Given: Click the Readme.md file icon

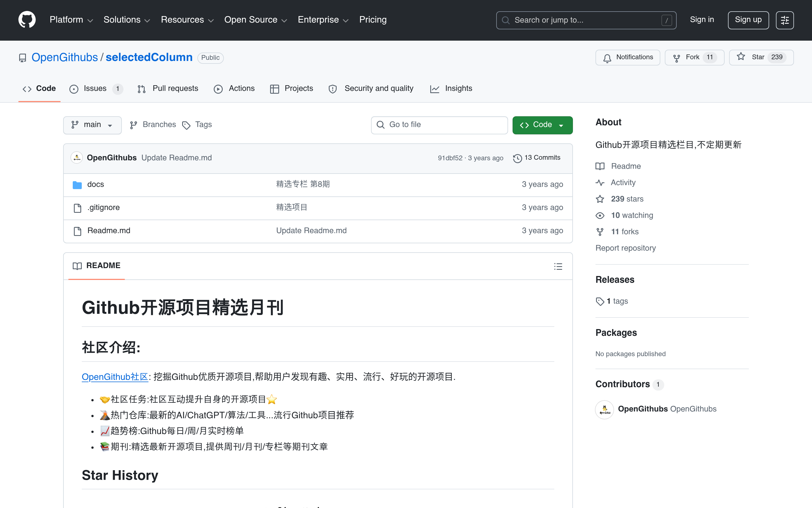Looking at the screenshot, I should [78, 231].
